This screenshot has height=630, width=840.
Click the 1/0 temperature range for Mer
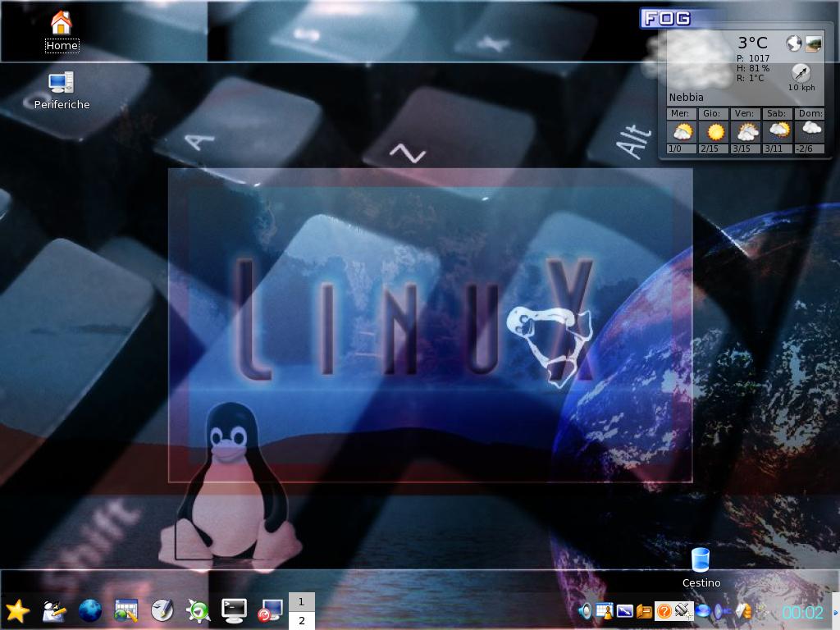[676, 149]
